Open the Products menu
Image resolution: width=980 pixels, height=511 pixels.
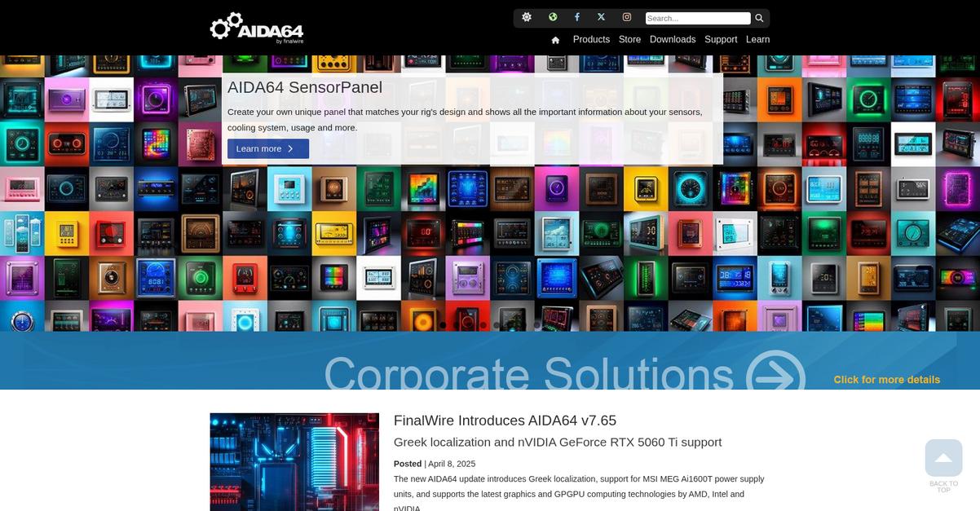pos(591,39)
